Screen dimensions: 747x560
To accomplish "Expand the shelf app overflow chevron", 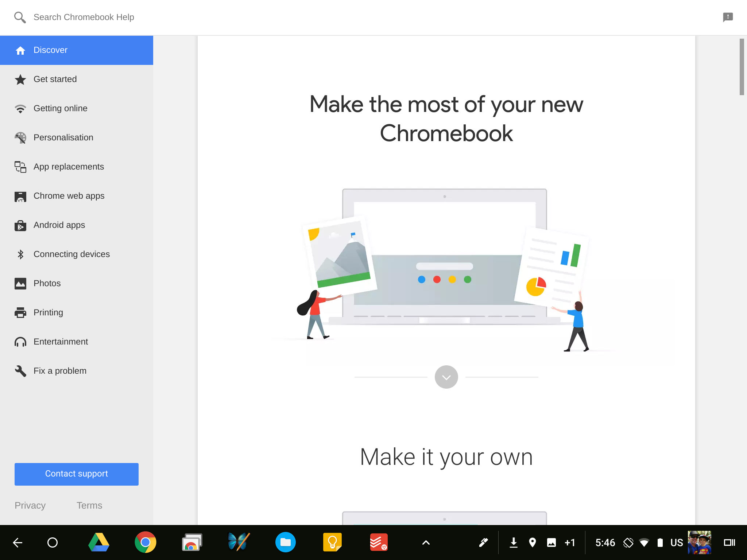I will tap(426, 543).
